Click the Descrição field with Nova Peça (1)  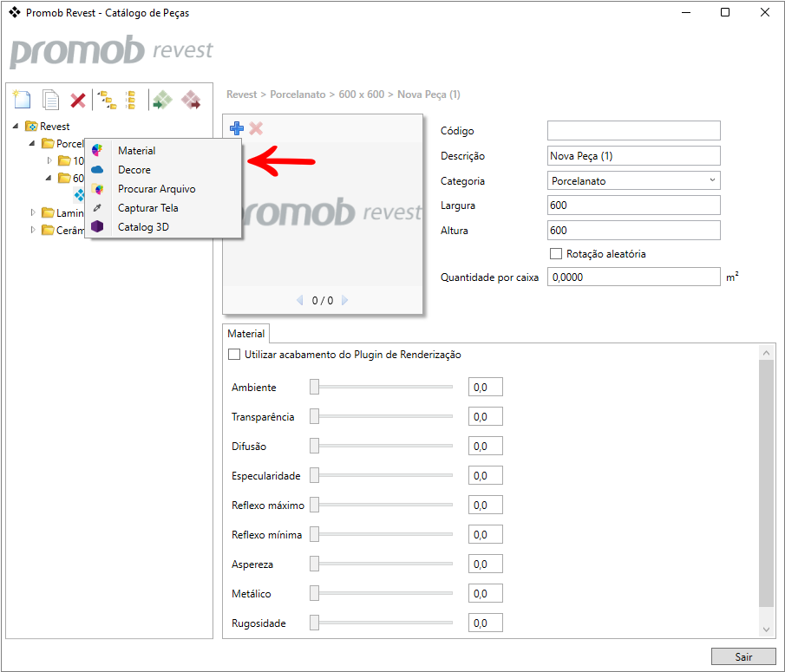point(633,155)
